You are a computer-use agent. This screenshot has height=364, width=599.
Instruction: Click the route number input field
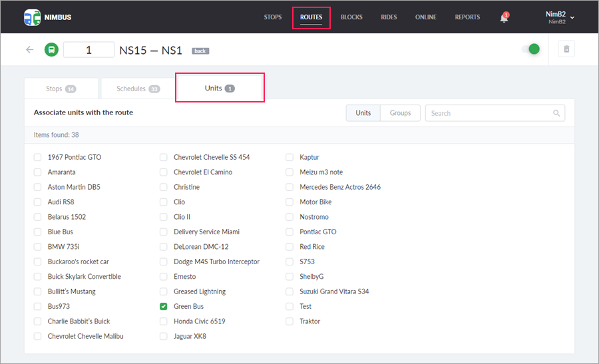pos(89,50)
